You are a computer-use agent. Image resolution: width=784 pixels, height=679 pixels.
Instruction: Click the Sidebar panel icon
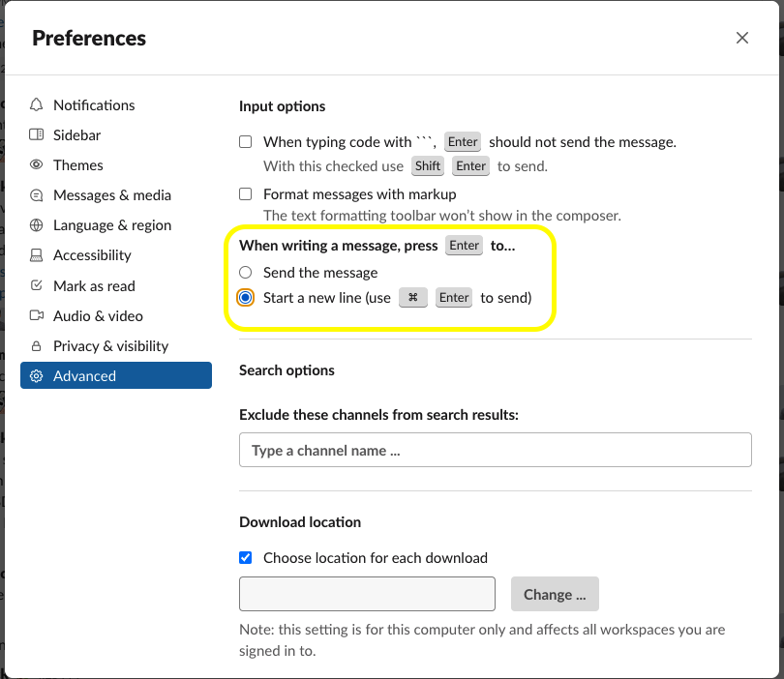tap(37, 134)
